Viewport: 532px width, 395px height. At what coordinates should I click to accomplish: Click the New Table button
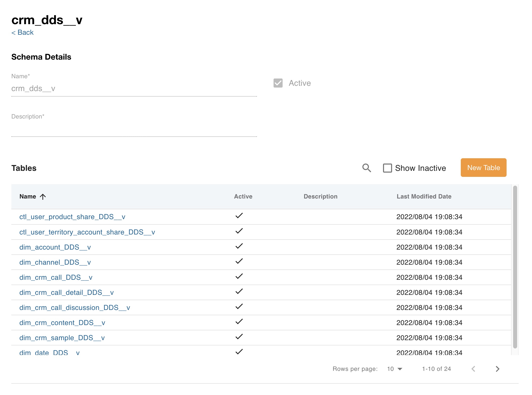point(483,168)
